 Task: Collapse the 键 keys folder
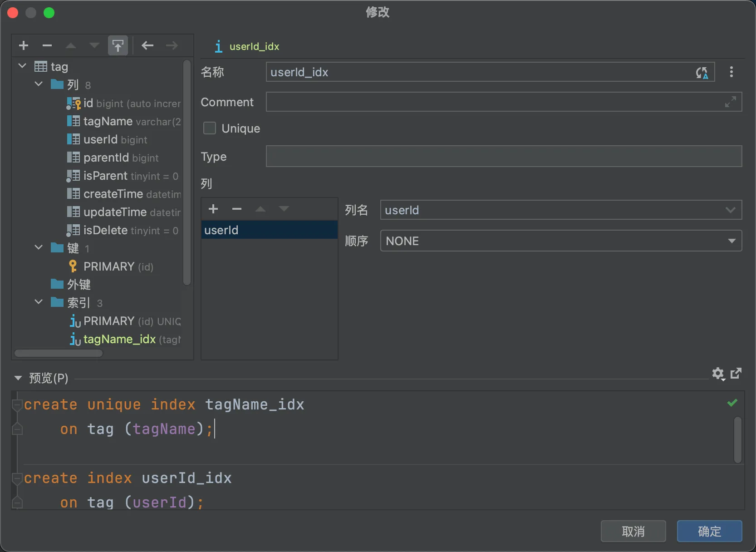tap(39, 248)
